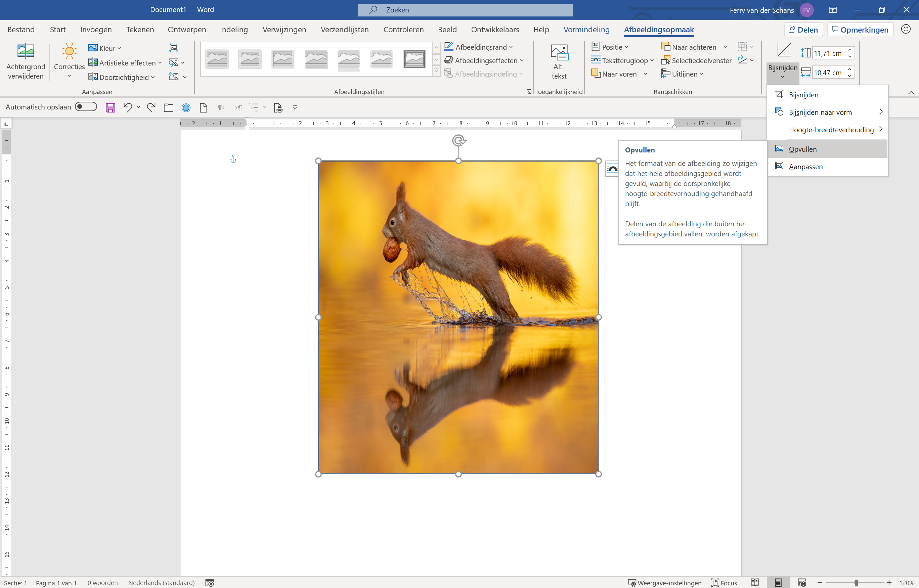Image resolution: width=919 pixels, height=588 pixels.
Task: Open Selectiedeelvenster pane
Action: tap(696, 60)
